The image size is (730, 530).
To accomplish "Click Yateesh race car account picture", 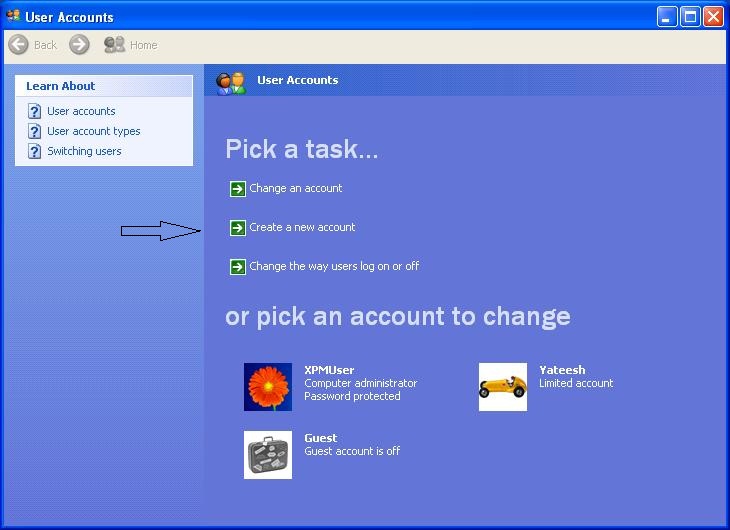I will click(503, 387).
